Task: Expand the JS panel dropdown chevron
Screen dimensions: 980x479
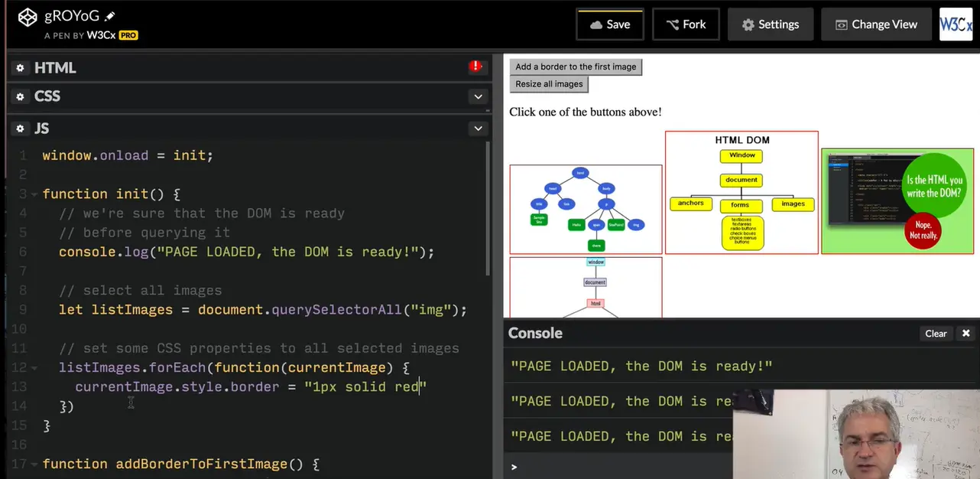Action: [x=478, y=129]
